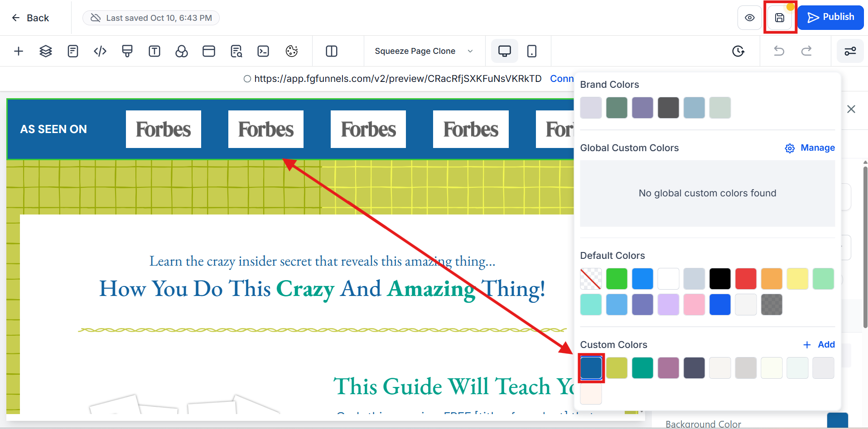The image size is (868, 429).
Task: Select the blue custom color swatch
Action: pyautogui.click(x=591, y=368)
